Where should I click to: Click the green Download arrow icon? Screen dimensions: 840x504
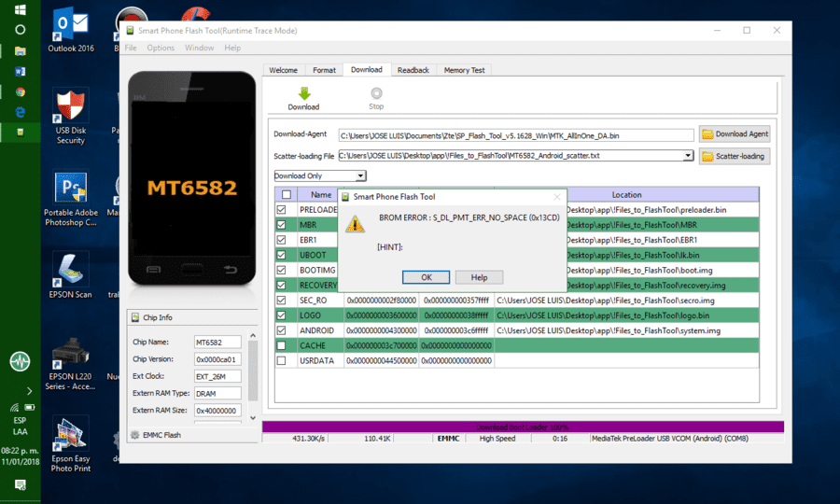point(303,93)
